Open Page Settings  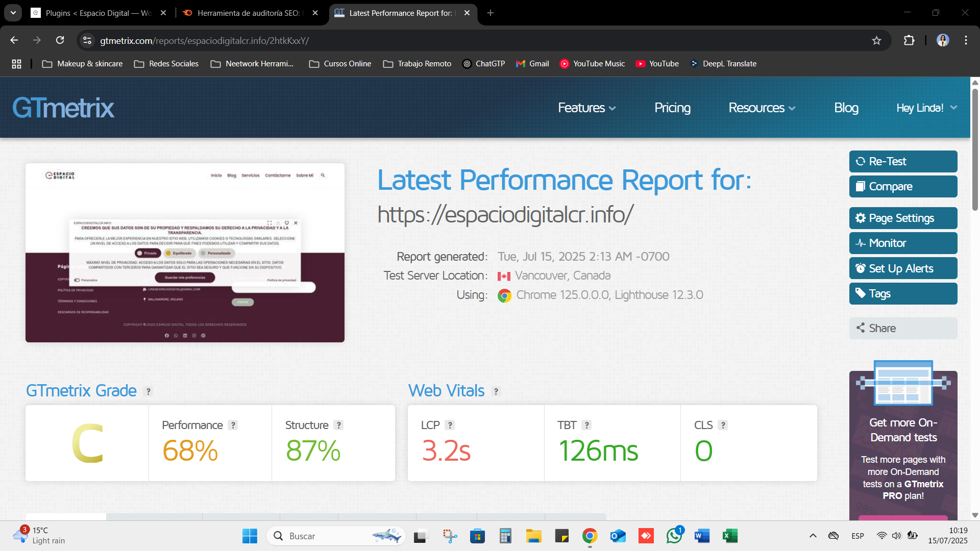[903, 218]
